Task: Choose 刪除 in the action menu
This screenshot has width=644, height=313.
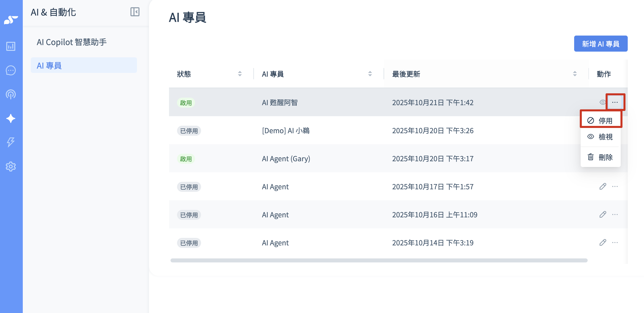Action: click(x=600, y=157)
